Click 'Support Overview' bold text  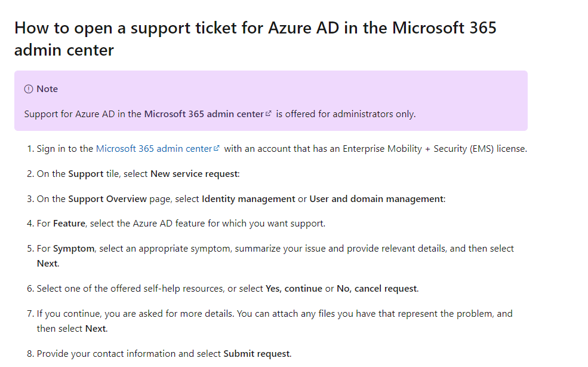[107, 199]
